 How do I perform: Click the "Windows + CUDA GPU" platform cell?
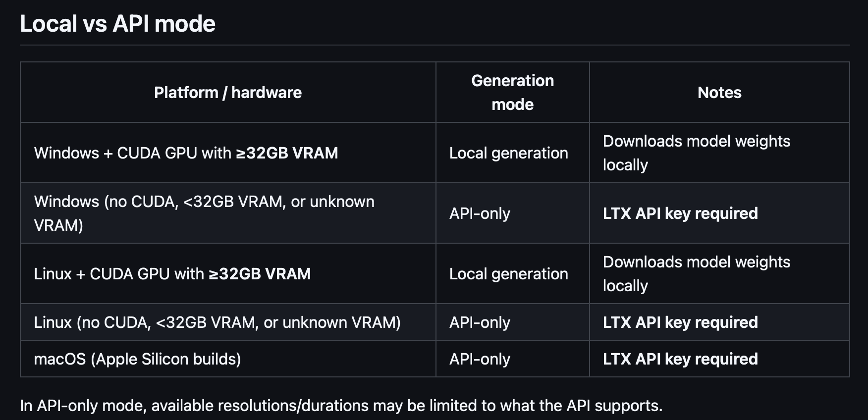(x=186, y=153)
